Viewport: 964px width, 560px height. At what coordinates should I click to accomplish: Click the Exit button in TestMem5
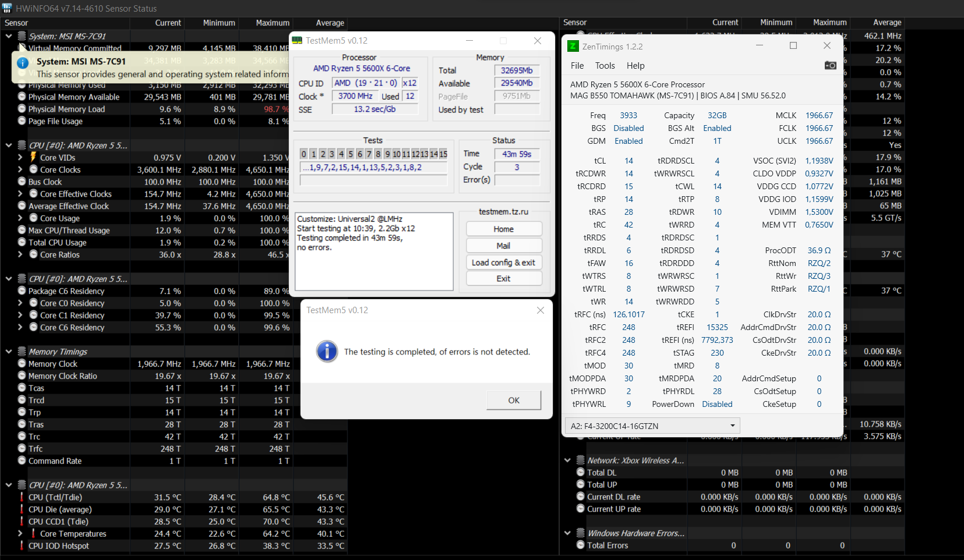click(x=504, y=279)
